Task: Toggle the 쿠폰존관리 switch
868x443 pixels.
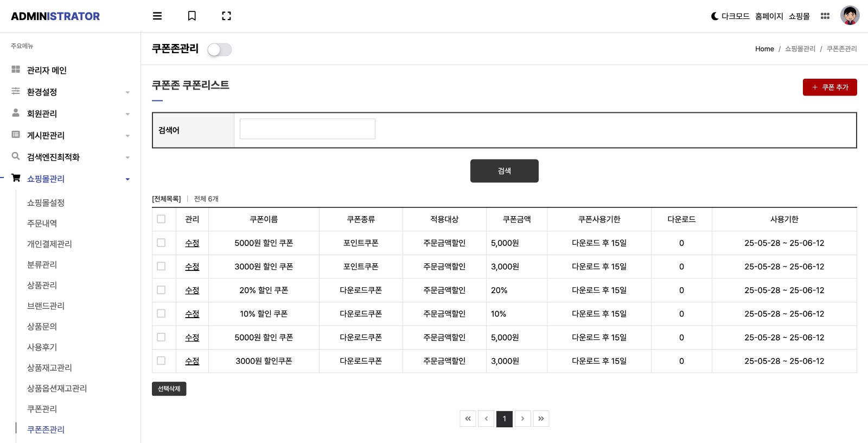Action: click(x=220, y=50)
